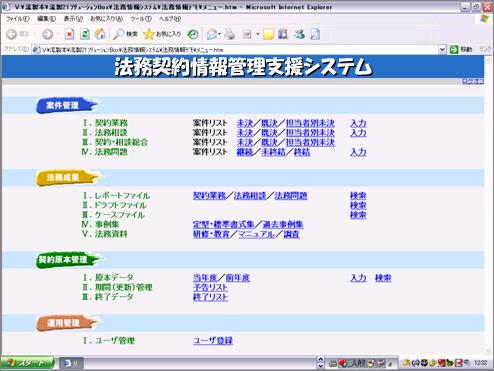The height and width of the screenshot is (371, 494).
Task: Open 調査 link in 法務資料 row
Action: pos(291,234)
